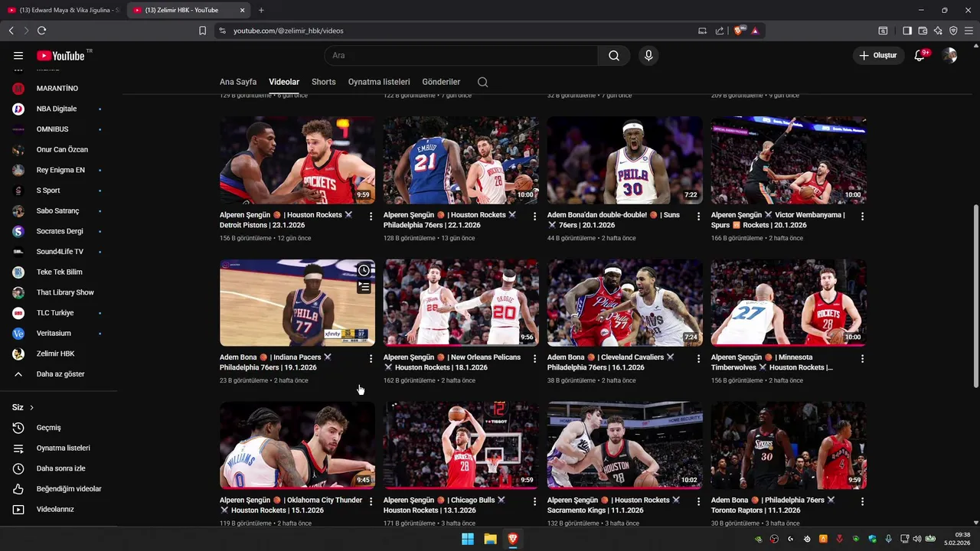The height and width of the screenshot is (551, 980).
Task: Click Brave browser icon in taskbar
Action: coord(513,539)
